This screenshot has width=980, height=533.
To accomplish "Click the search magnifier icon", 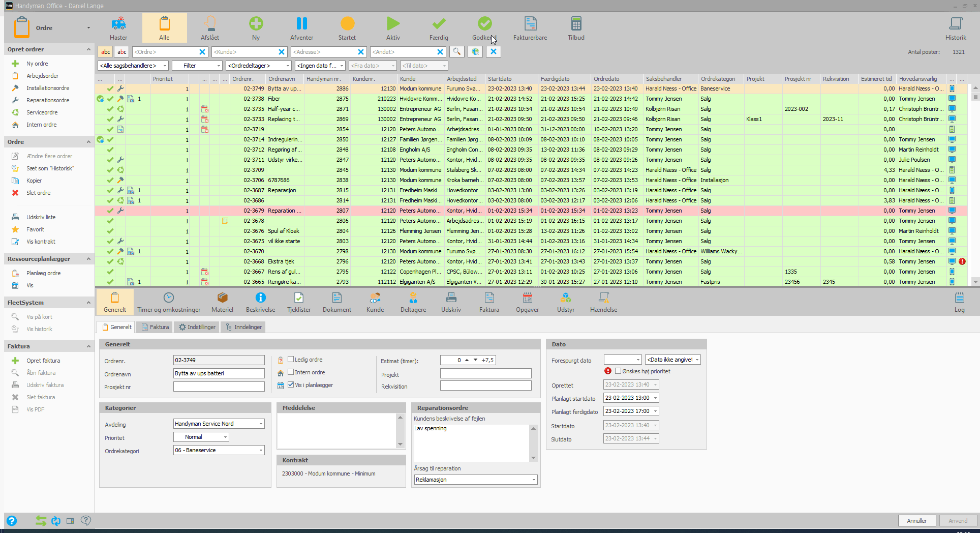I will click(x=456, y=51).
